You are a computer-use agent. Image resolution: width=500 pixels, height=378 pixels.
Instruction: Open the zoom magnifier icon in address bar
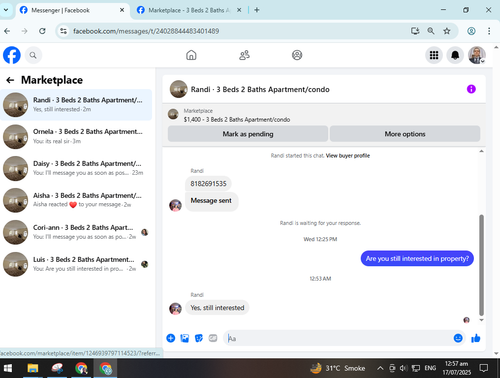pyautogui.click(x=431, y=31)
